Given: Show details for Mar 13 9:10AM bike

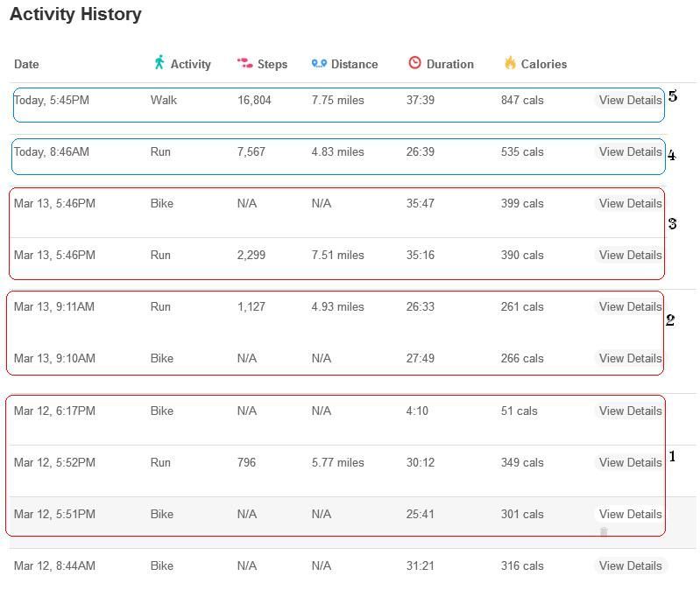Looking at the screenshot, I should (630, 358).
